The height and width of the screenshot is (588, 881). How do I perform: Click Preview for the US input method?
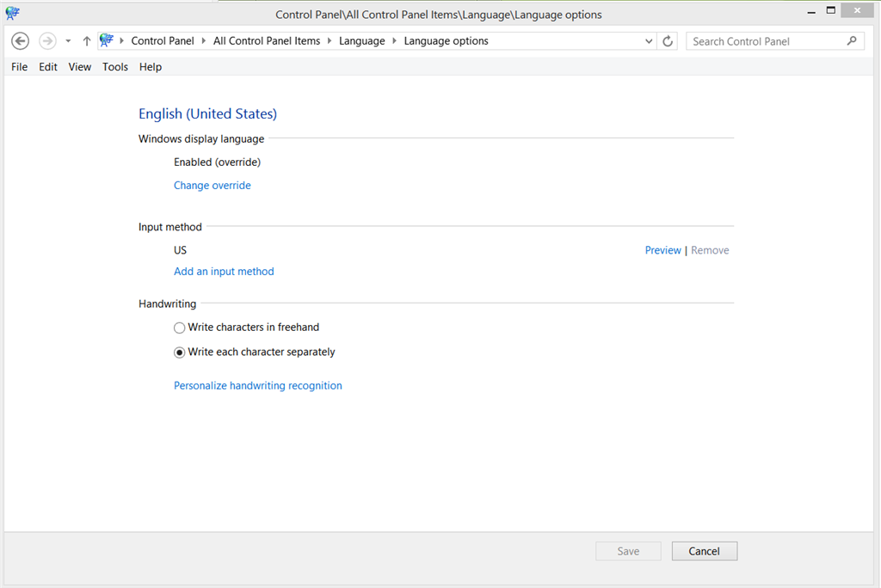pos(662,250)
